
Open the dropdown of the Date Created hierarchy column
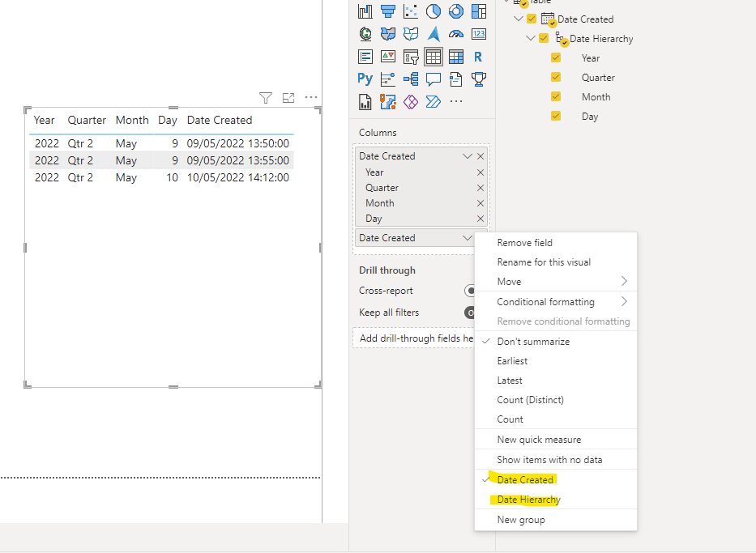[x=468, y=156]
